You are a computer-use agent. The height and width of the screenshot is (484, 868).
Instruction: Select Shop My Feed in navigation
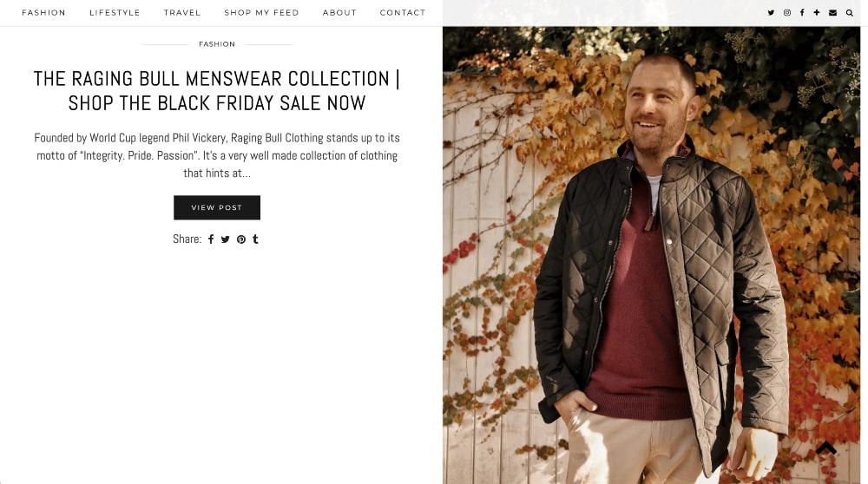point(261,13)
